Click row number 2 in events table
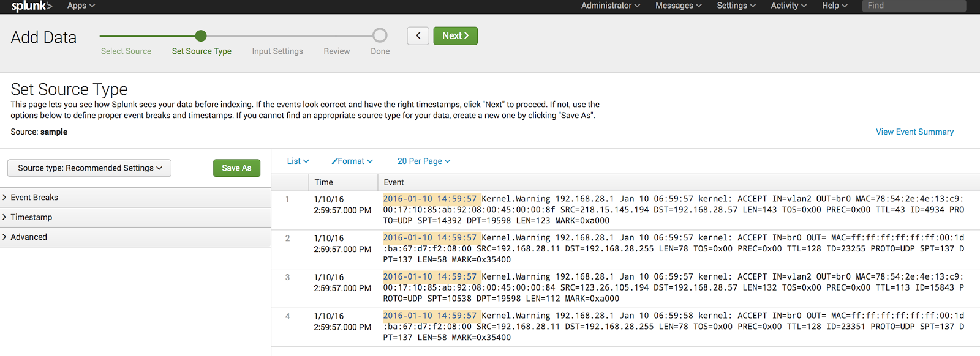Image resolution: width=980 pixels, height=356 pixels. click(287, 238)
